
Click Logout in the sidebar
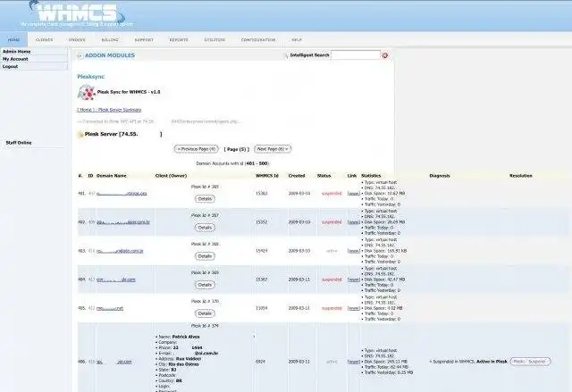(10, 67)
